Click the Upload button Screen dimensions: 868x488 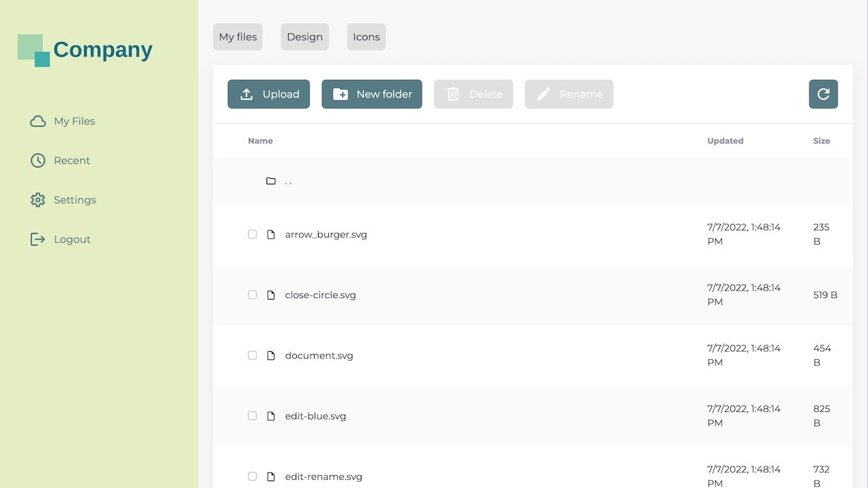click(x=269, y=94)
